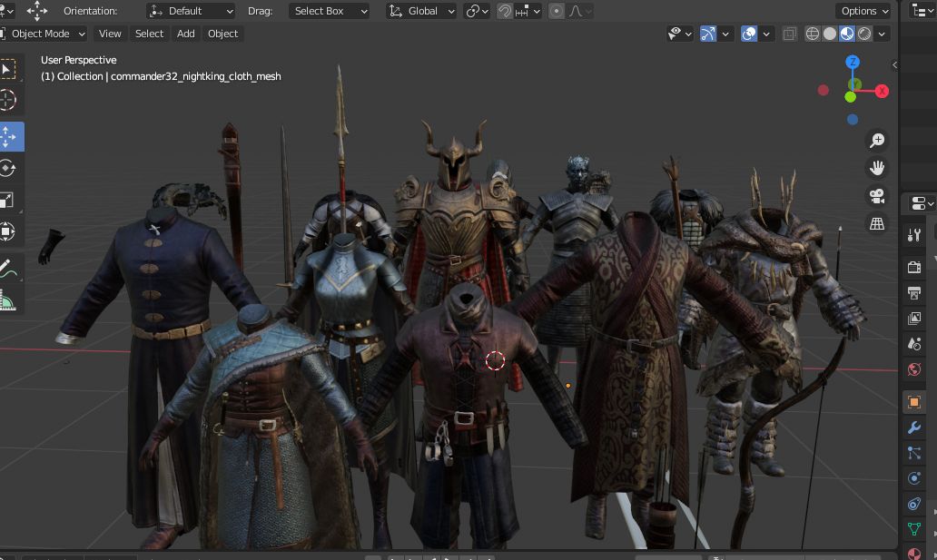Open Drag Select Box dropdown
Screen dimensions: 937x560
click(329, 12)
